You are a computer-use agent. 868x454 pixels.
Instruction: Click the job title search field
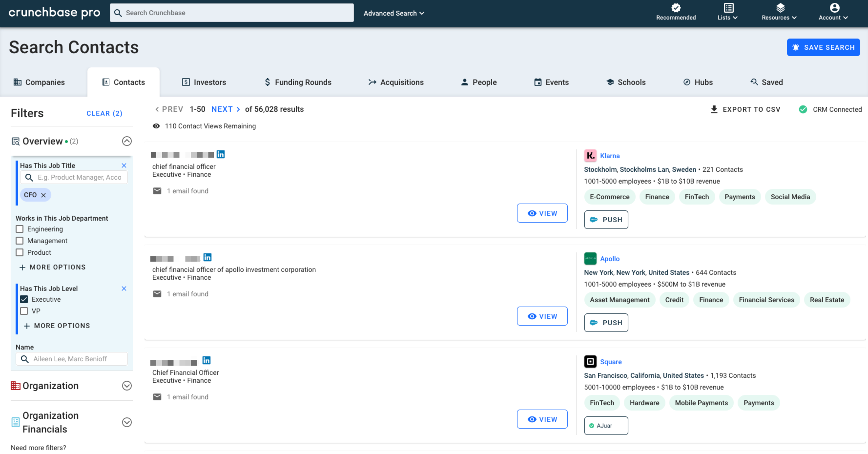coord(74,177)
